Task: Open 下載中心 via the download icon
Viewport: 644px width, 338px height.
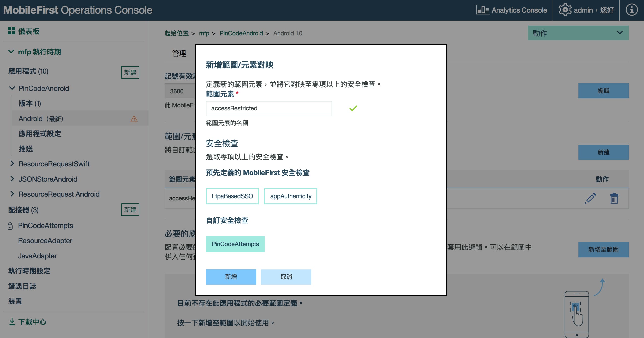Action: [x=12, y=321]
